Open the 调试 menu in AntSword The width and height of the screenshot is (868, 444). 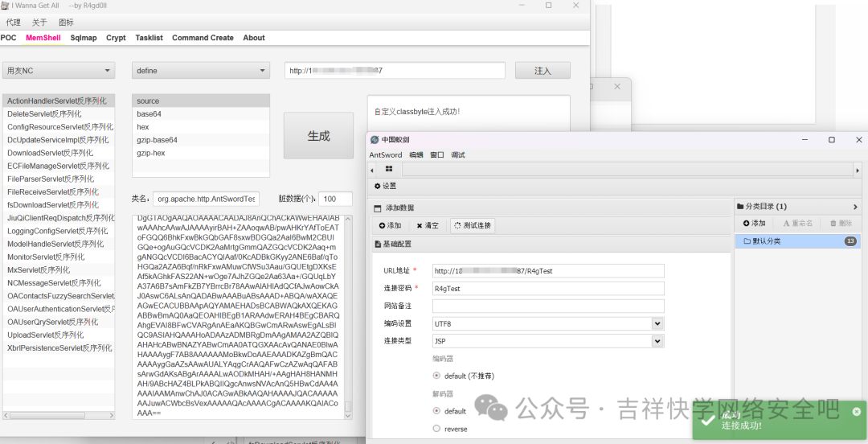coord(458,155)
